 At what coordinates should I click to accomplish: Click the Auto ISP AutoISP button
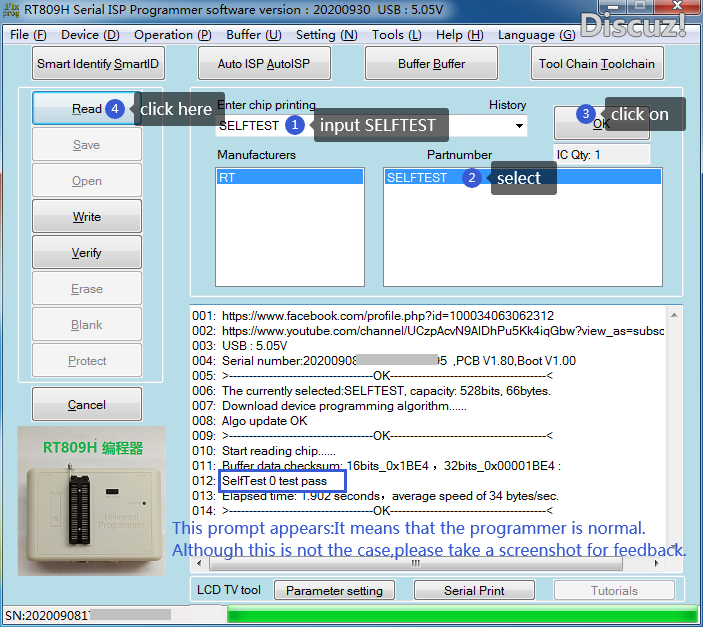[264, 64]
